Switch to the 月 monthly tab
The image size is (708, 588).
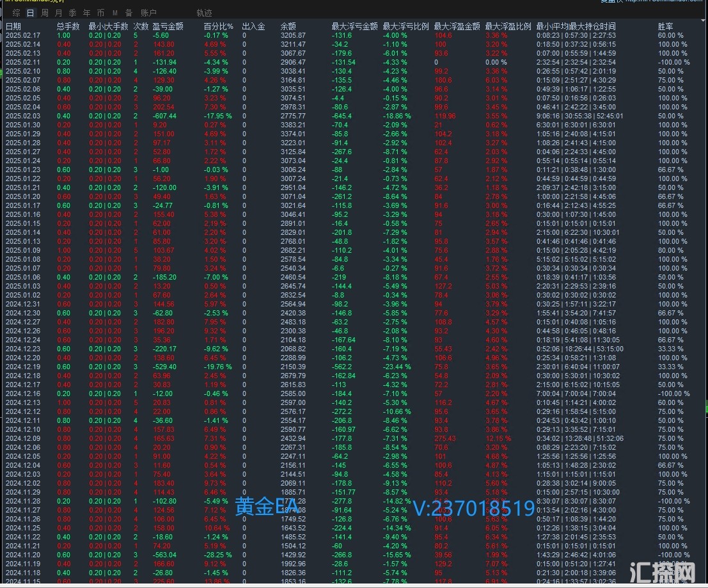point(58,13)
